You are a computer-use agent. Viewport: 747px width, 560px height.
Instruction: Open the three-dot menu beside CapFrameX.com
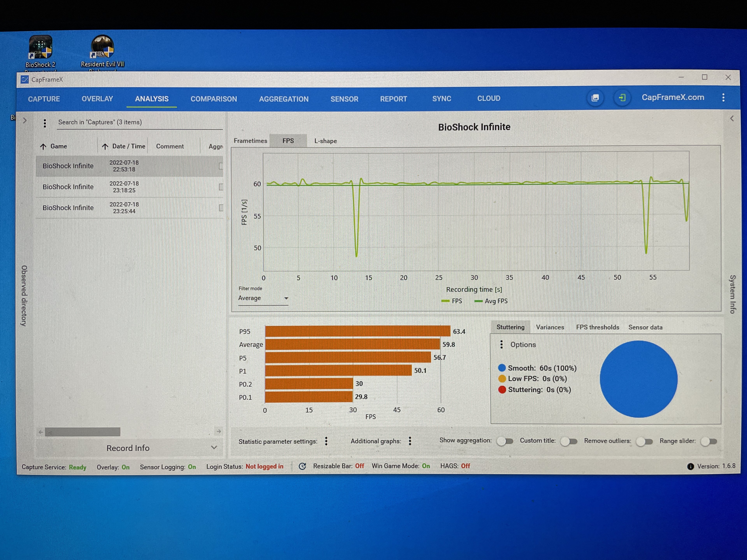[723, 98]
